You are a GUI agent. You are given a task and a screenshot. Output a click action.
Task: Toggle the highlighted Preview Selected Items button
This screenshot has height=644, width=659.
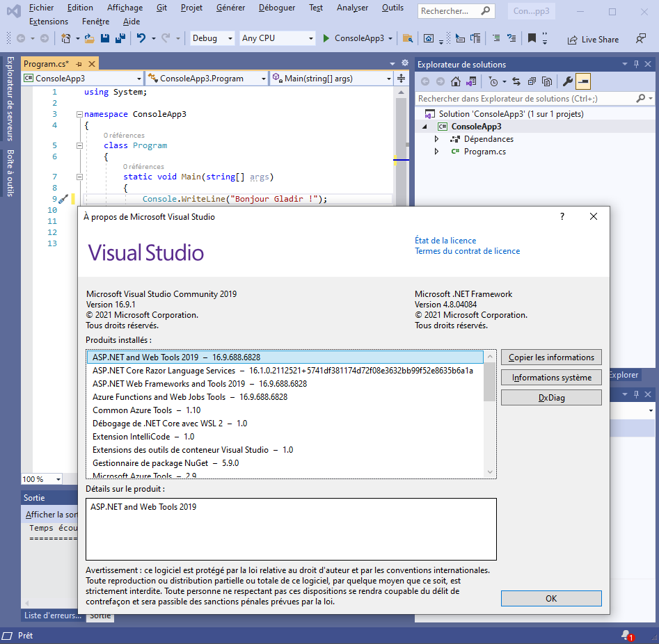click(583, 82)
